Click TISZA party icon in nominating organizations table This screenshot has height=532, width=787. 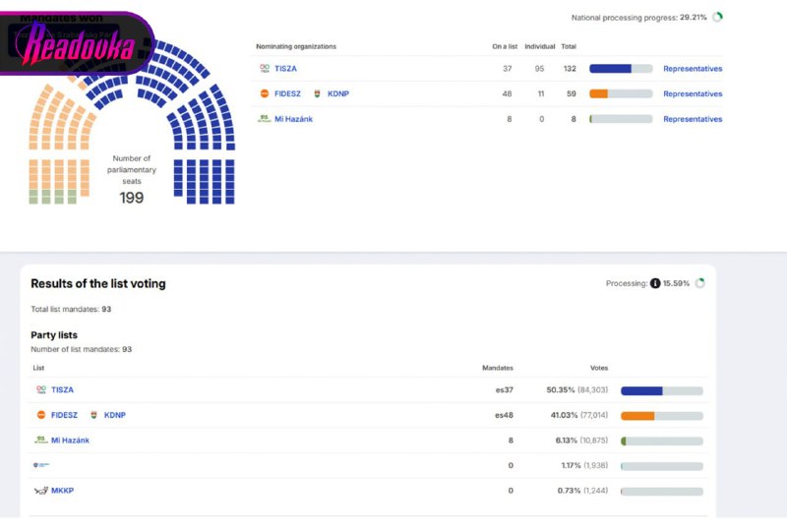click(x=264, y=69)
